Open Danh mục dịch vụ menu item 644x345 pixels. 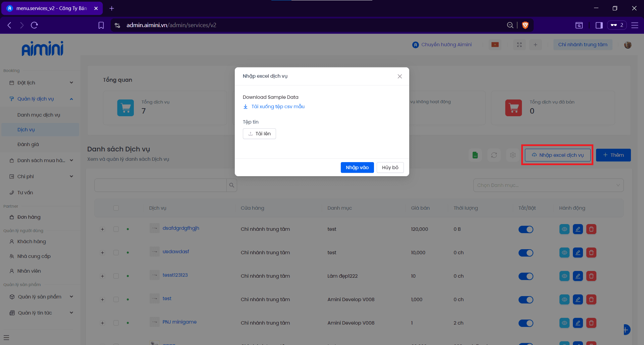[x=39, y=115]
